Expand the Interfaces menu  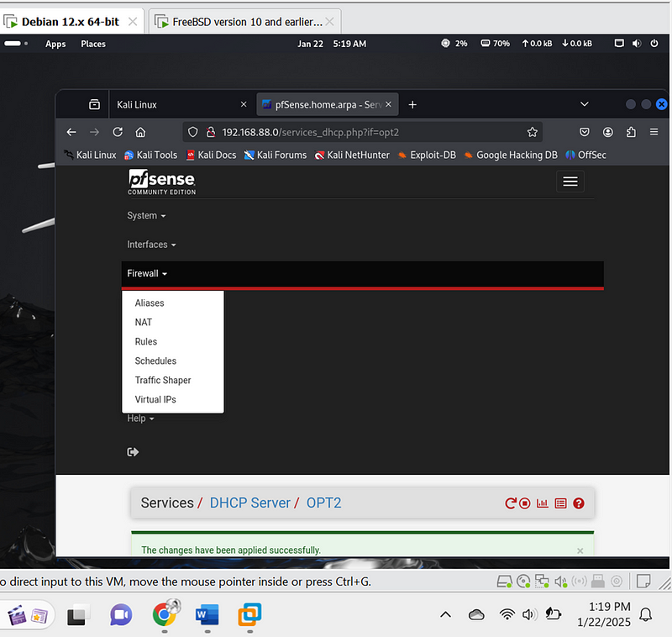[151, 245]
